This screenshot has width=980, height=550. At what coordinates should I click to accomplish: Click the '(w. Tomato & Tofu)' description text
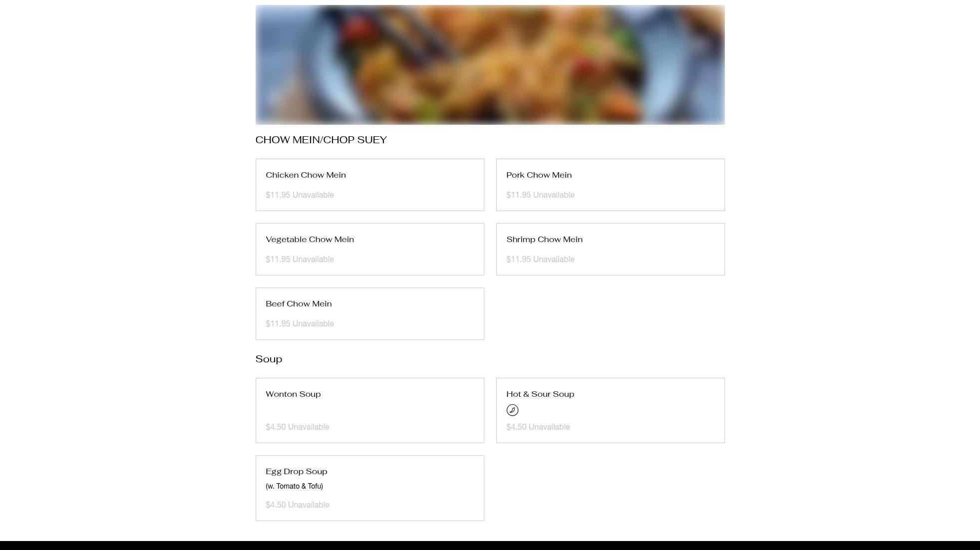tap(294, 486)
